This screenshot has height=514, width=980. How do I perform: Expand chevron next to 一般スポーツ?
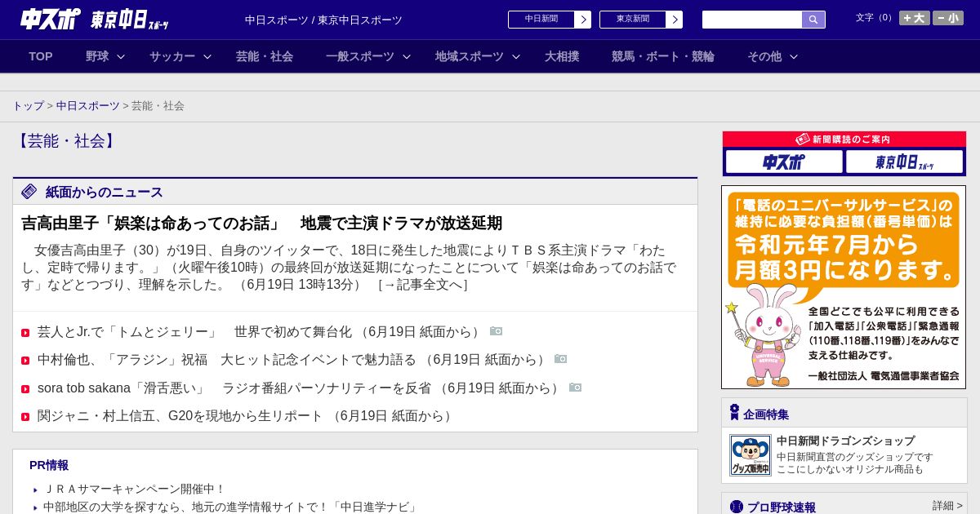407,57
